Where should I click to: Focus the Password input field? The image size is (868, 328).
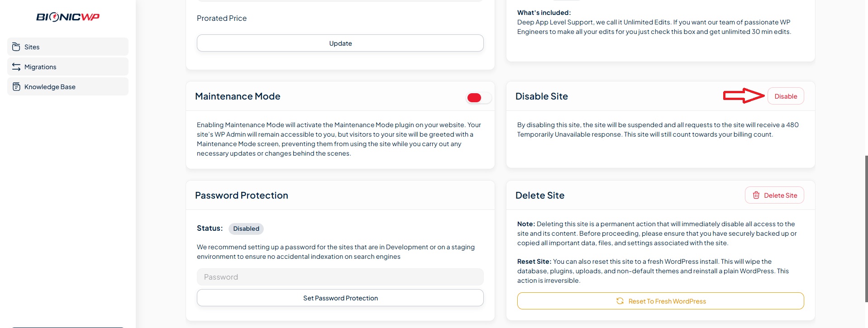click(340, 277)
